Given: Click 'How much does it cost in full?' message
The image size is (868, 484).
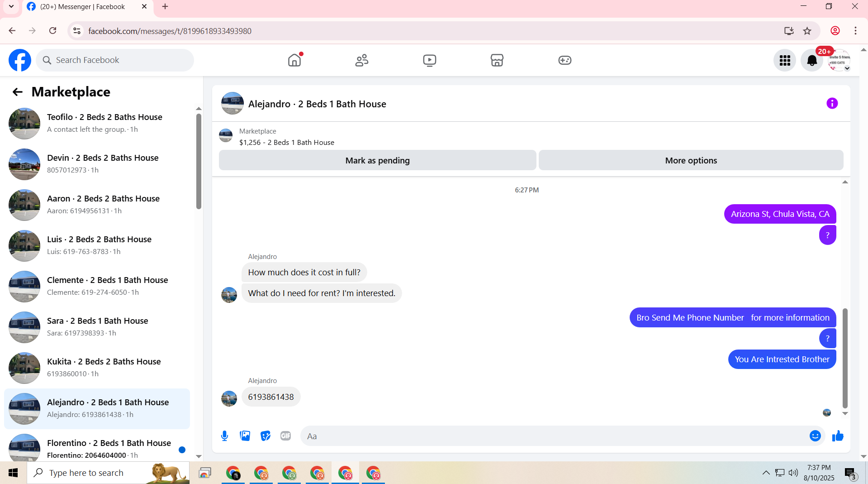Looking at the screenshot, I should click(304, 273).
